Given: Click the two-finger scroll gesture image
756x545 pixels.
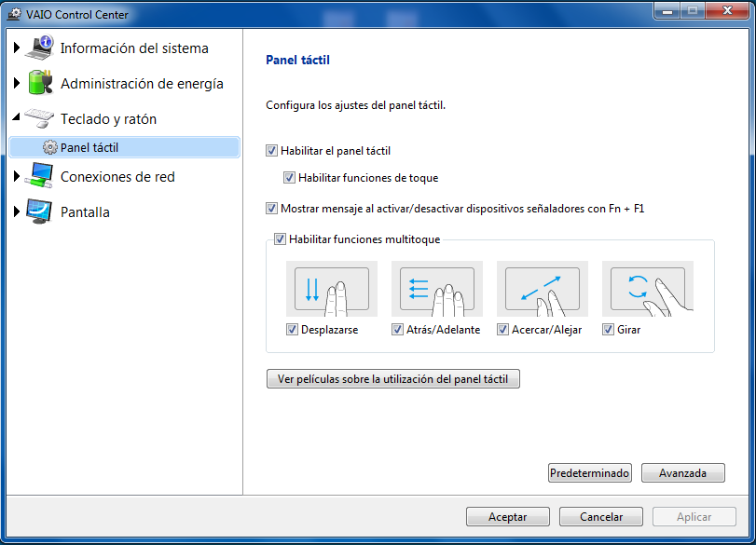Looking at the screenshot, I should click(x=331, y=289).
